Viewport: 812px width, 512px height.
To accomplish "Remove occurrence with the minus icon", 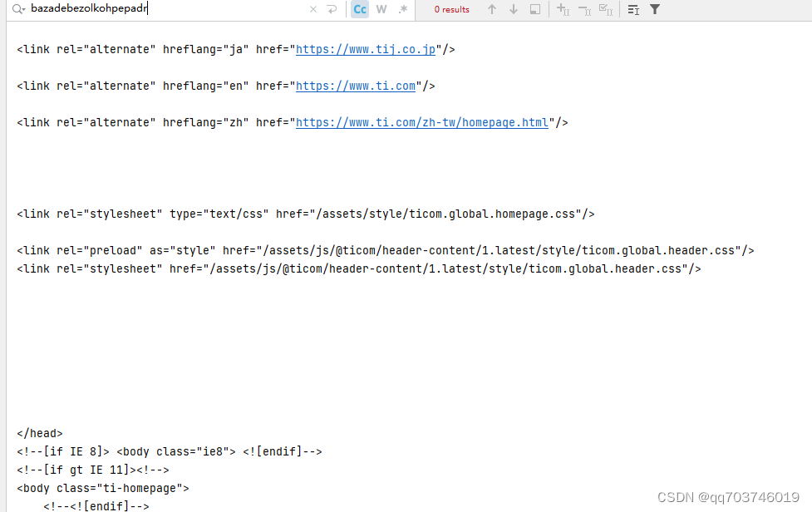I will 583,9.
